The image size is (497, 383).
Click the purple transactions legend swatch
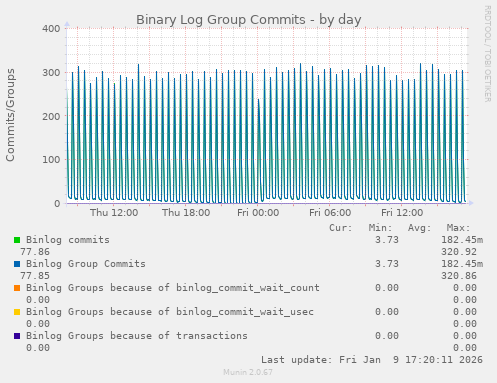[x=17, y=336]
